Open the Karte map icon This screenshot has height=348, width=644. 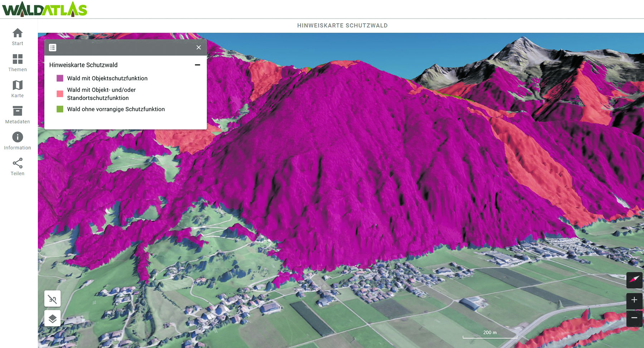[18, 85]
